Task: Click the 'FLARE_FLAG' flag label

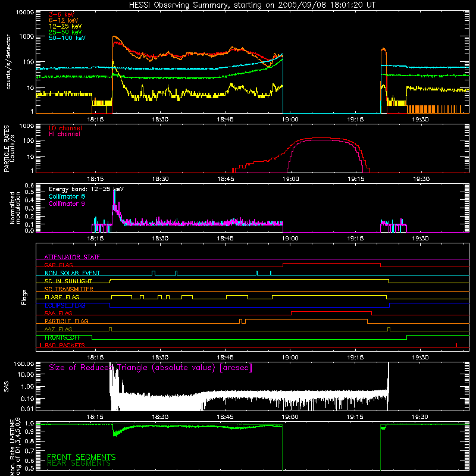Action: coord(62,297)
